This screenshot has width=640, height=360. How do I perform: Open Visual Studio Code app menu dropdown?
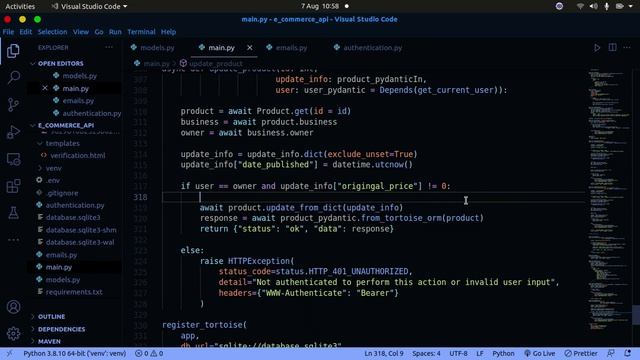pyautogui.click(x=89, y=6)
